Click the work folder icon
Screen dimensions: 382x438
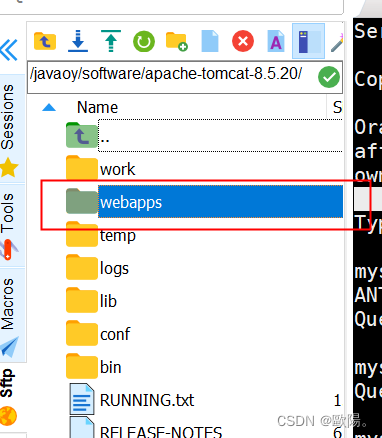click(82, 168)
